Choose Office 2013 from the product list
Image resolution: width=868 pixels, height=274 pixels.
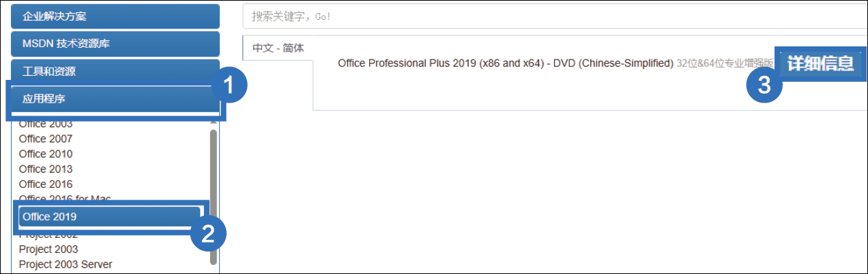pyautogui.click(x=46, y=169)
